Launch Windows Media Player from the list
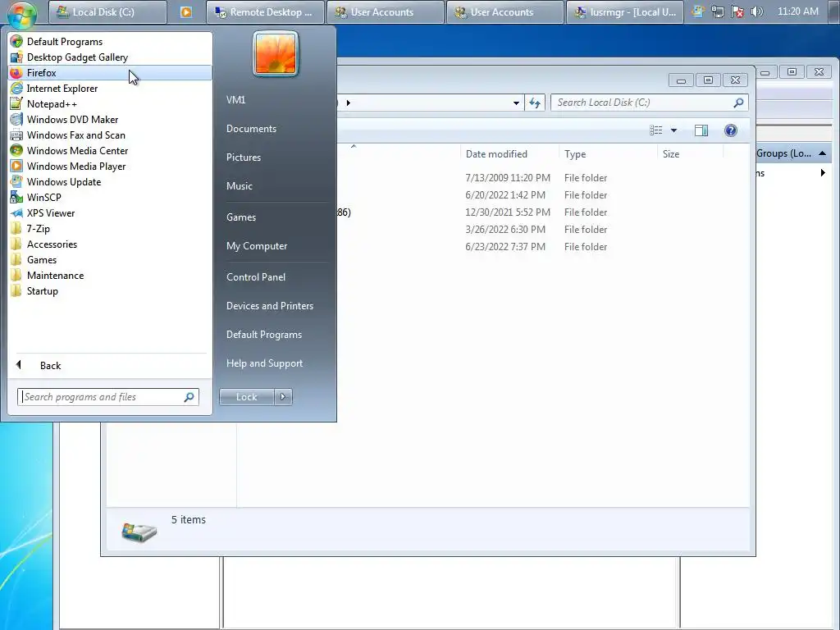Viewport: 840px width, 630px height. pos(110,166)
